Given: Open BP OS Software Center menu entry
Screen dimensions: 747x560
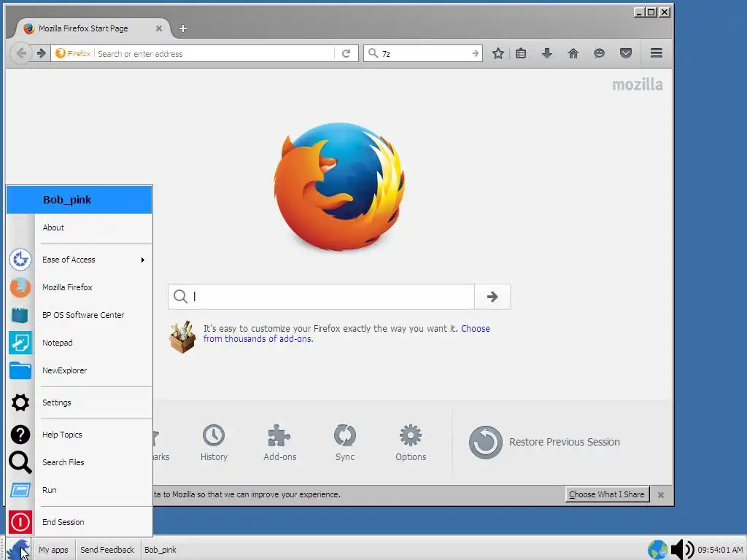Looking at the screenshot, I should 80,315.
